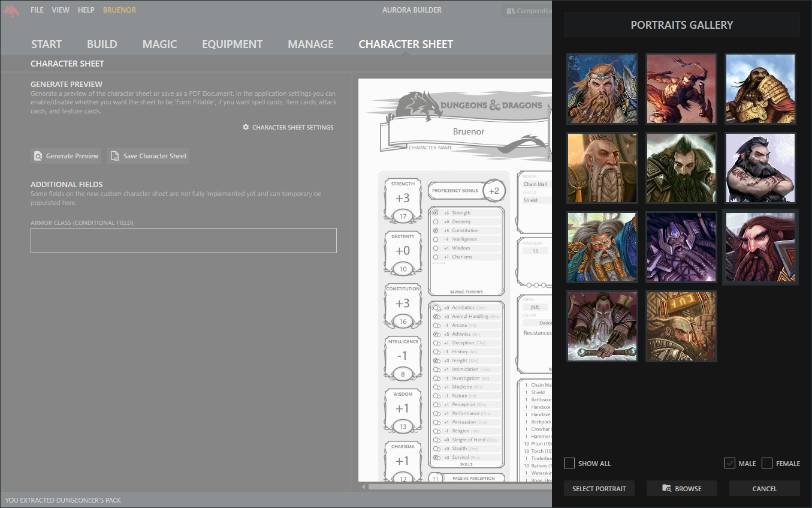Select the crowned blond dwarf king portrait
The width and height of the screenshot is (812, 508).
pyautogui.click(x=602, y=89)
